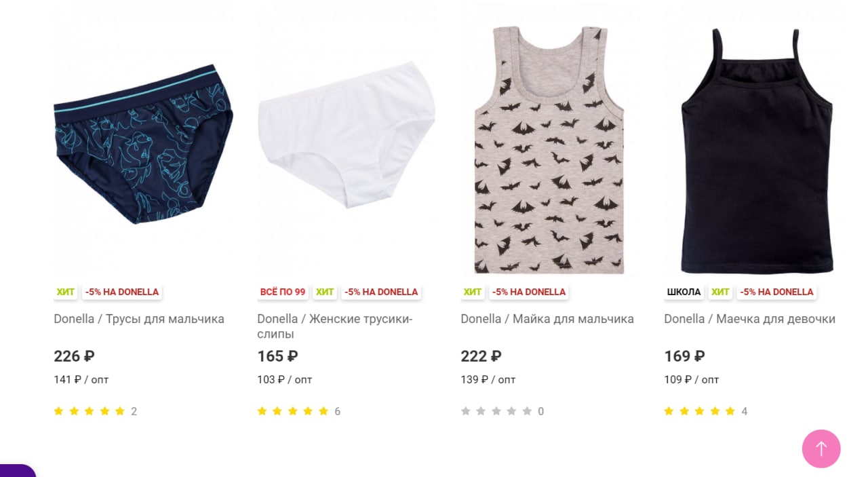Open Donella / Женские трусики-слипы product link

335,326
